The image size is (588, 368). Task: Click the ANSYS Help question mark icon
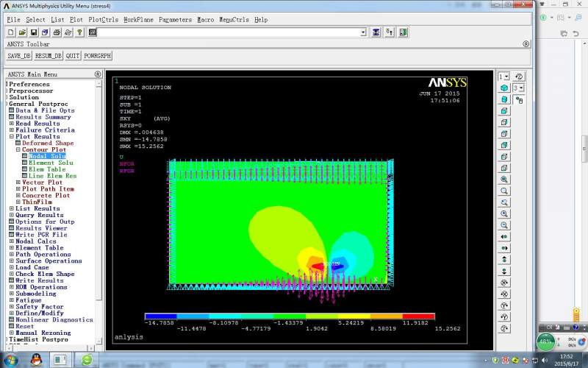point(79,32)
